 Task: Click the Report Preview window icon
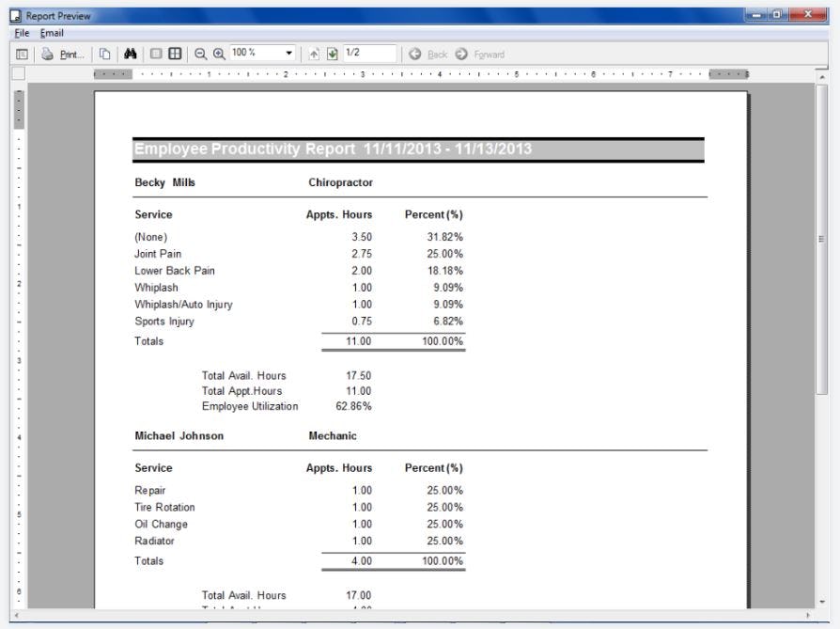pyautogui.click(x=16, y=16)
